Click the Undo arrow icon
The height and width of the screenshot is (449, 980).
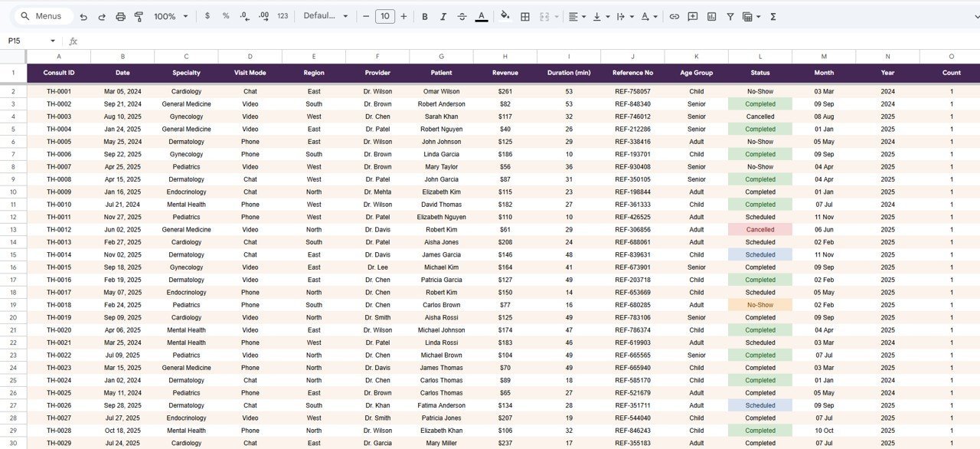[x=83, y=16]
